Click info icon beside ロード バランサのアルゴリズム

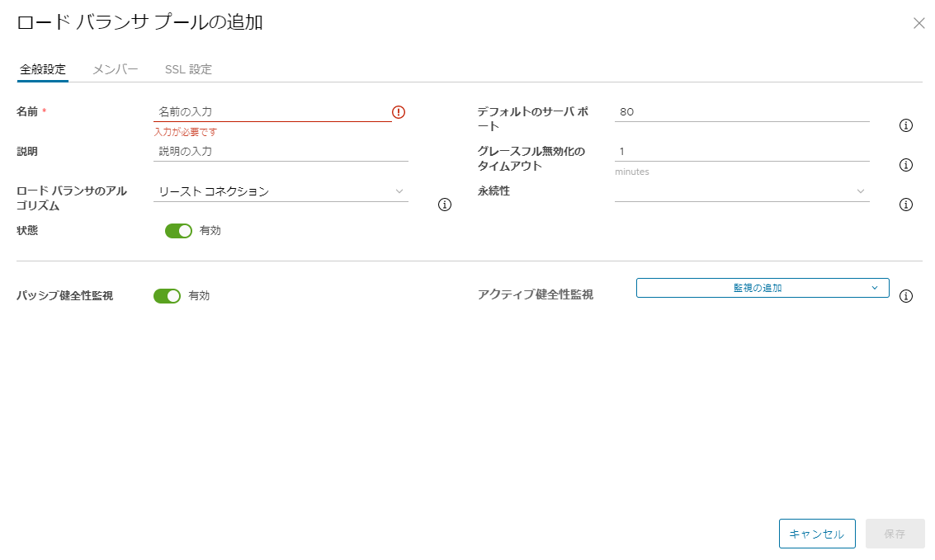click(445, 205)
